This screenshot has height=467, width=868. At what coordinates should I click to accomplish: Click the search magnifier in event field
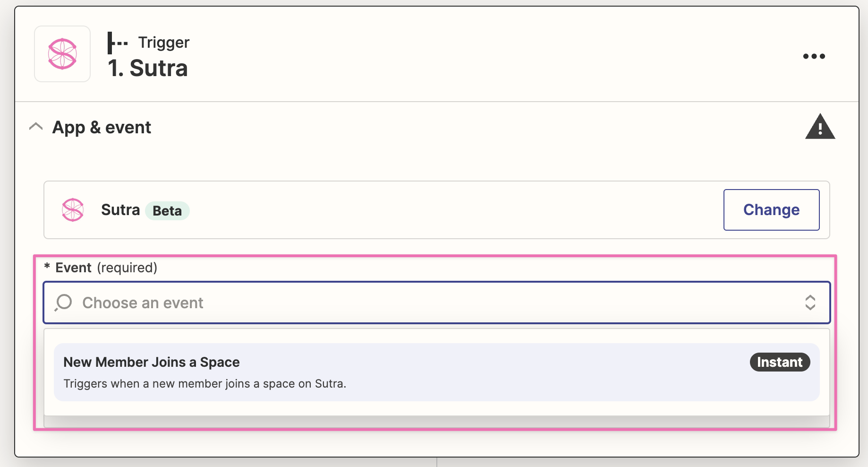(63, 303)
